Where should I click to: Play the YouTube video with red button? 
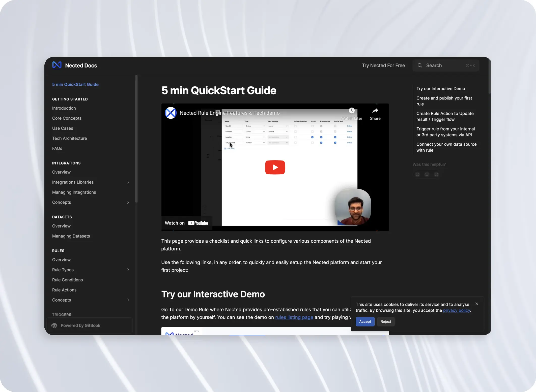pyautogui.click(x=275, y=167)
